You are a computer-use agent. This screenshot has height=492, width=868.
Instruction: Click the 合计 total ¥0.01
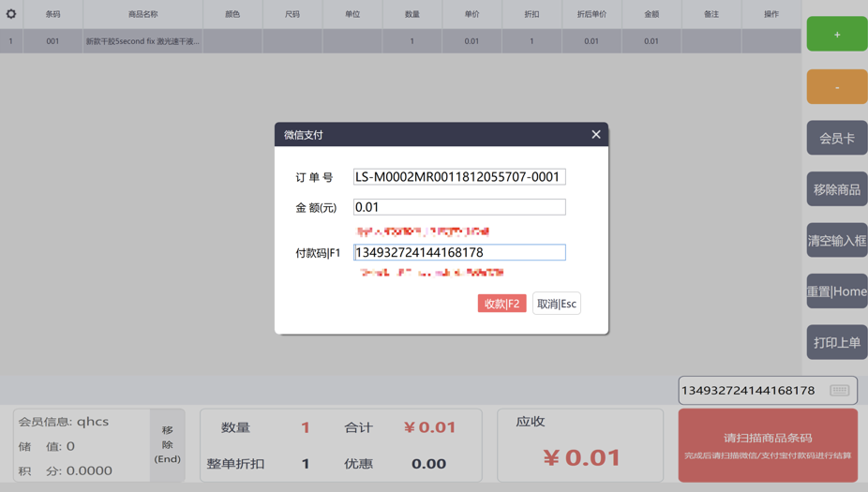pyautogui.click(x=429, y=427)
